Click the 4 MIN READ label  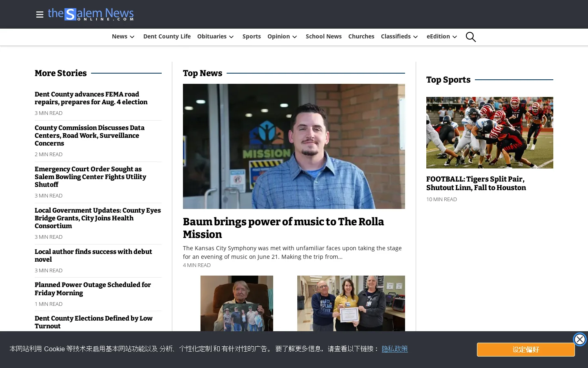[197, 265]
